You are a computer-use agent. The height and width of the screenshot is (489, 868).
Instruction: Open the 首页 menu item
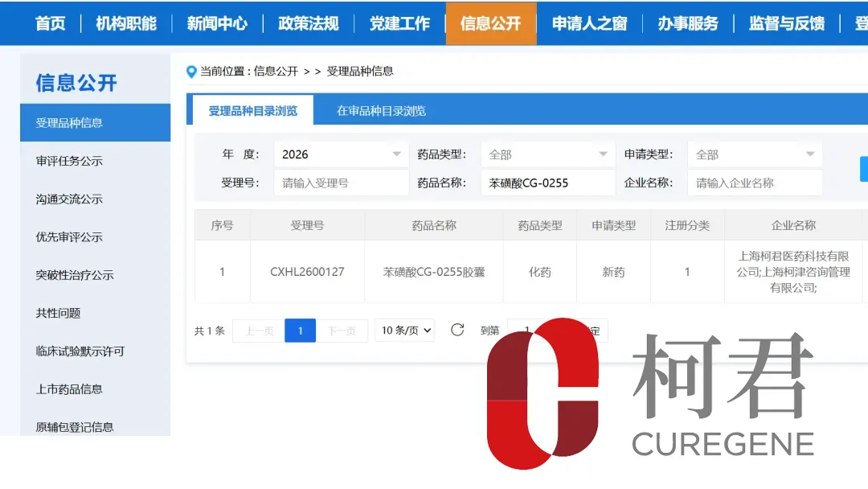coord(50,23)
